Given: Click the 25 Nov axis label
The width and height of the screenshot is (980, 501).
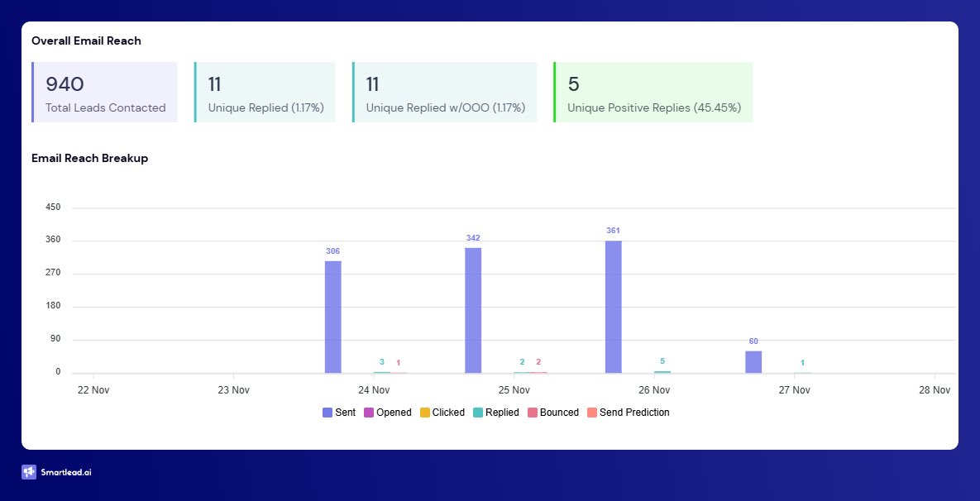Looking at the screenshot, I should pyautogui.click(x=514, y=389).
